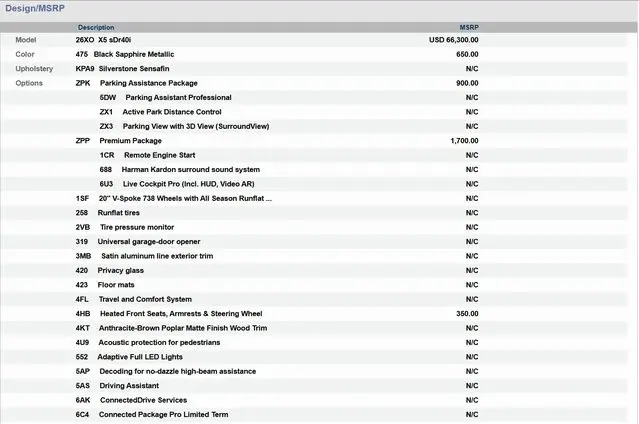639x424 pixels.
Task: Select the Connected Package Pro Limited Term row
Action: point(163,415)
